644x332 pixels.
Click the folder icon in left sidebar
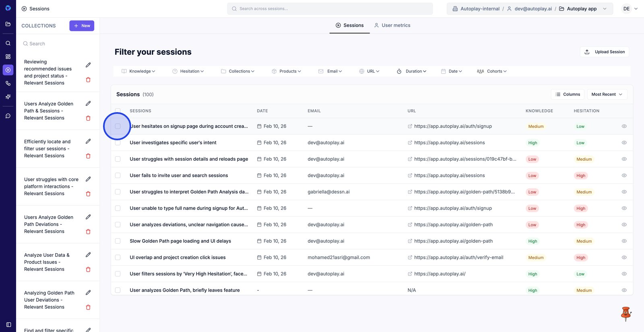tap(8, 24)
